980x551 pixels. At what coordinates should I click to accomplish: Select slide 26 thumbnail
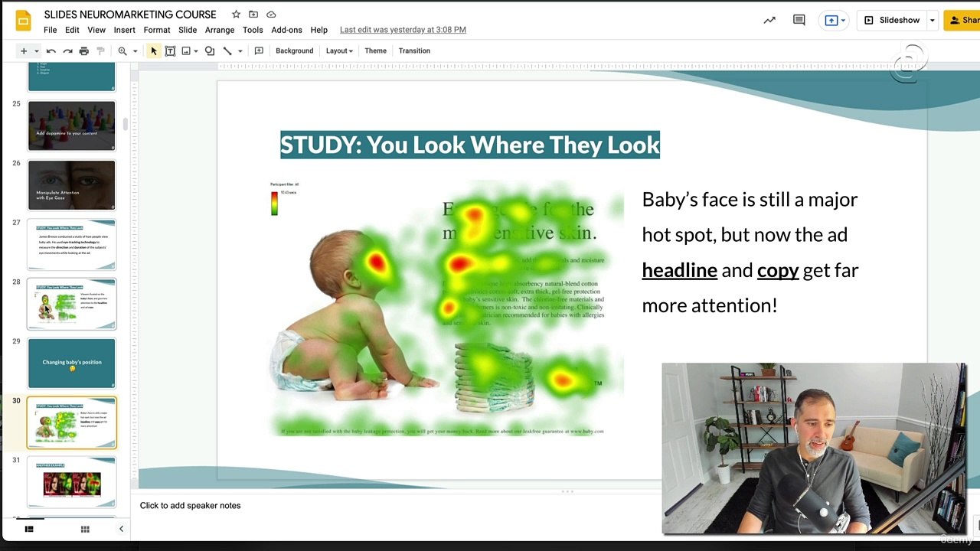click(x=72, y=185)
